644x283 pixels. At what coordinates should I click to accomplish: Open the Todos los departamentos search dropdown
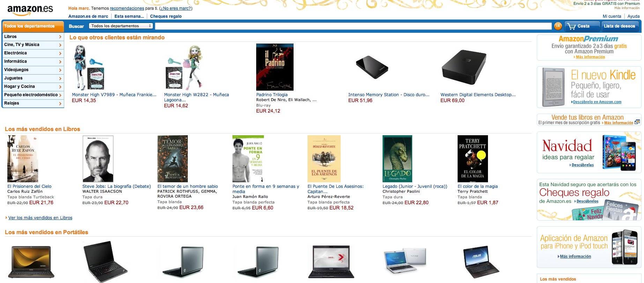(121, 26)
